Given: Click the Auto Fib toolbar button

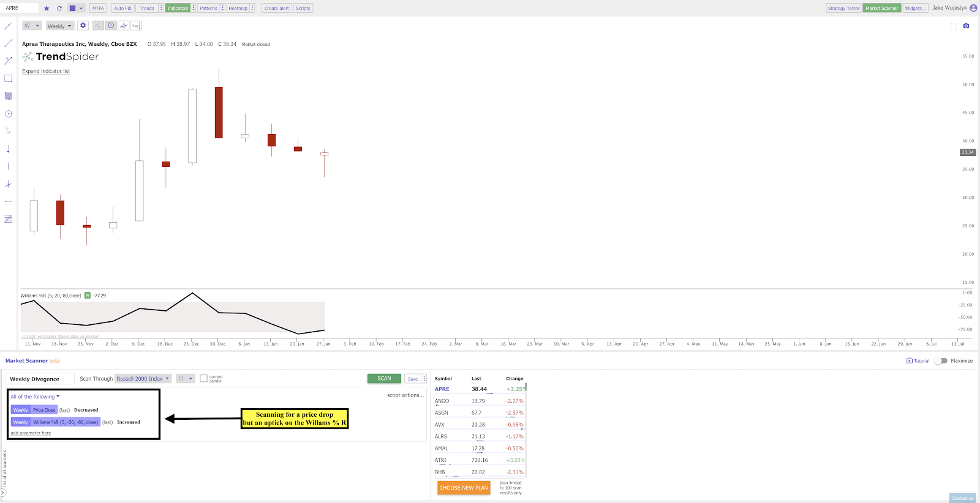Looking at the screenshot, I should coord(123,8).
